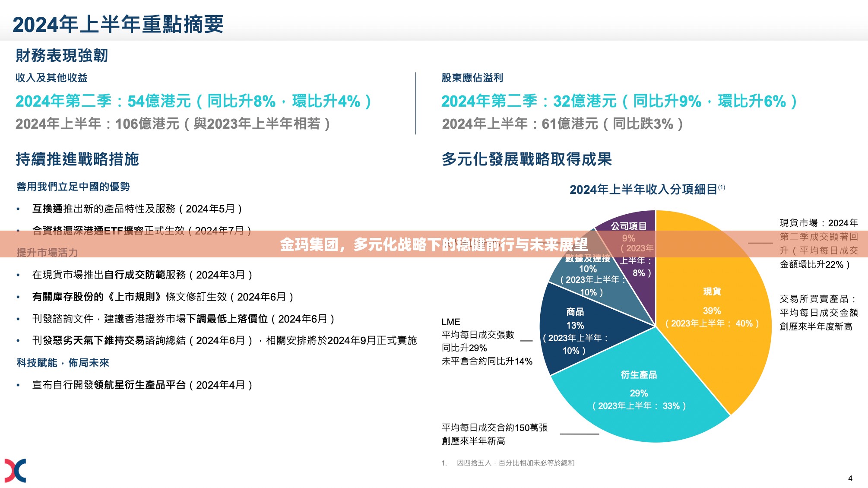Click the label 收入及其他收益

click(x=51, y=78)
